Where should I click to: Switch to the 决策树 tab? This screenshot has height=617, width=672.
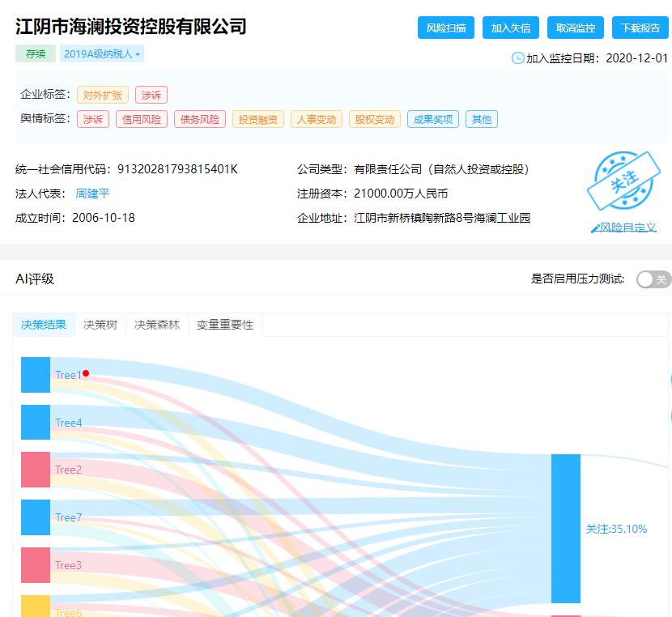(99, 325)
